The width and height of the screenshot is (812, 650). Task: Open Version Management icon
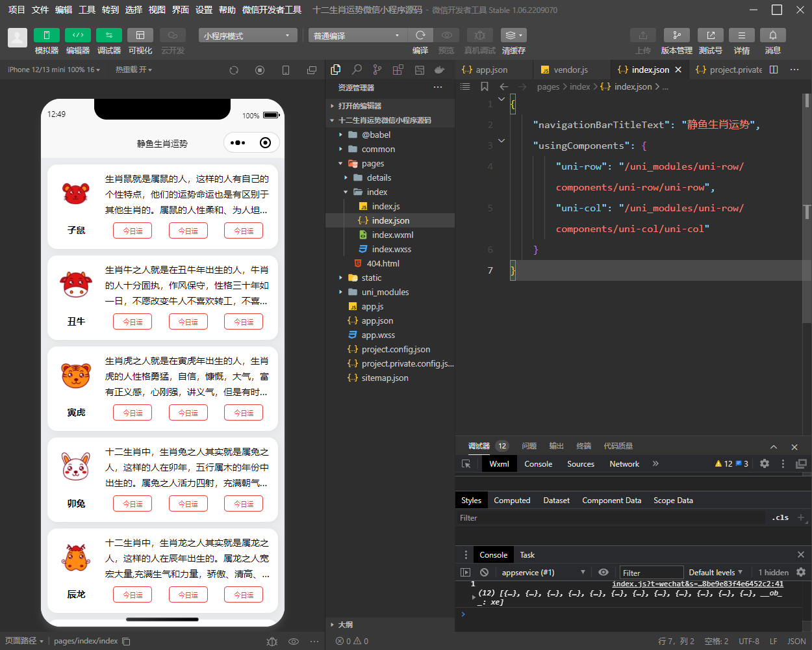[676, 35]
